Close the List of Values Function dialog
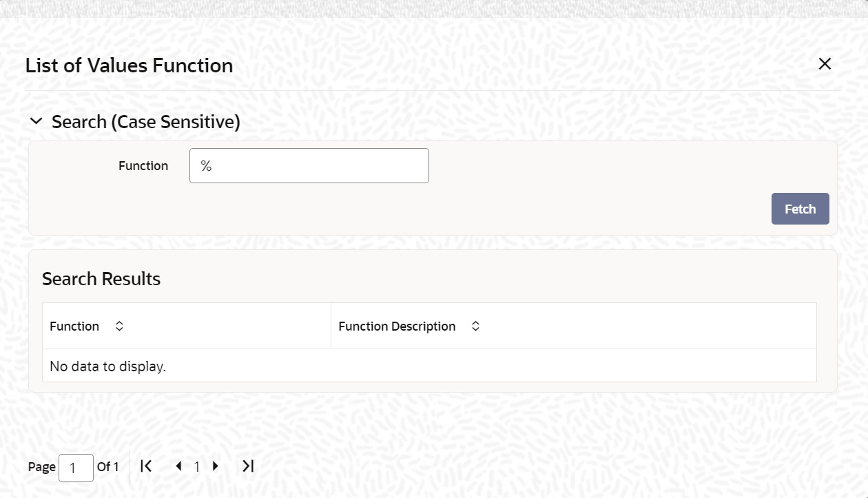Screen dimensions: 868x498 (825, 64)
